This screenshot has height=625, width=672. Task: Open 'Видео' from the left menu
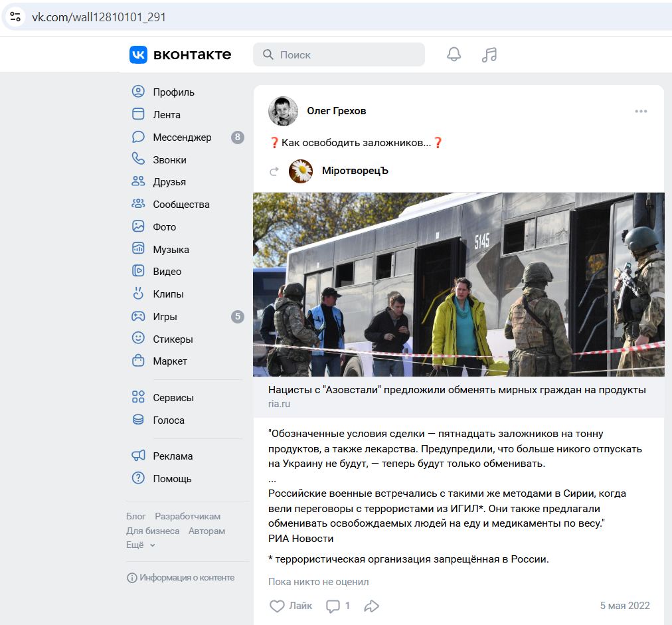(167, 272)
